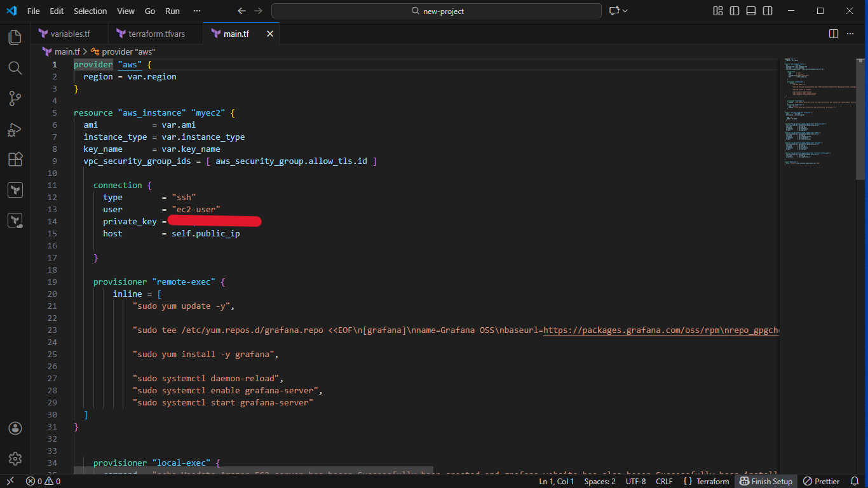868x488 pixels.
Task: Toggle the secondary side bar
Action: pyautogui.click(x=768, y=11)
